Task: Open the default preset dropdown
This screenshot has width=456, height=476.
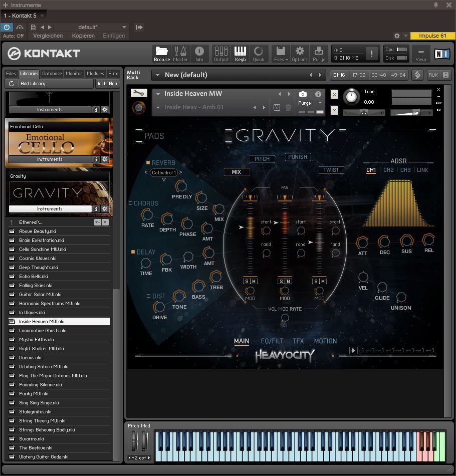Action: click(124, 28)
